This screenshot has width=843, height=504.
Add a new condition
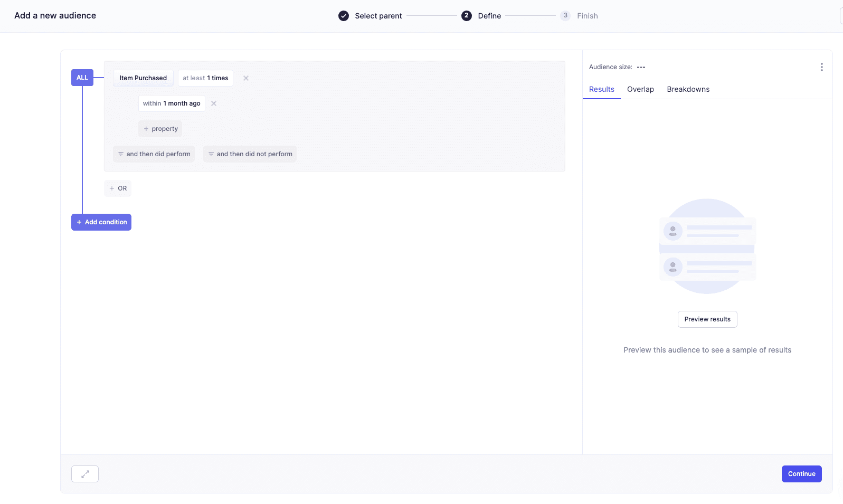[x=101, y=222]
